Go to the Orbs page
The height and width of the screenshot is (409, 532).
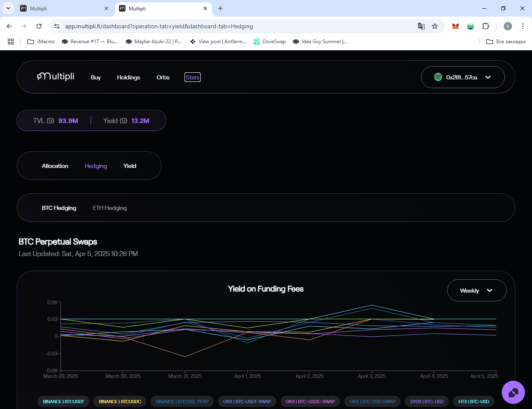[x=163, y=77]
